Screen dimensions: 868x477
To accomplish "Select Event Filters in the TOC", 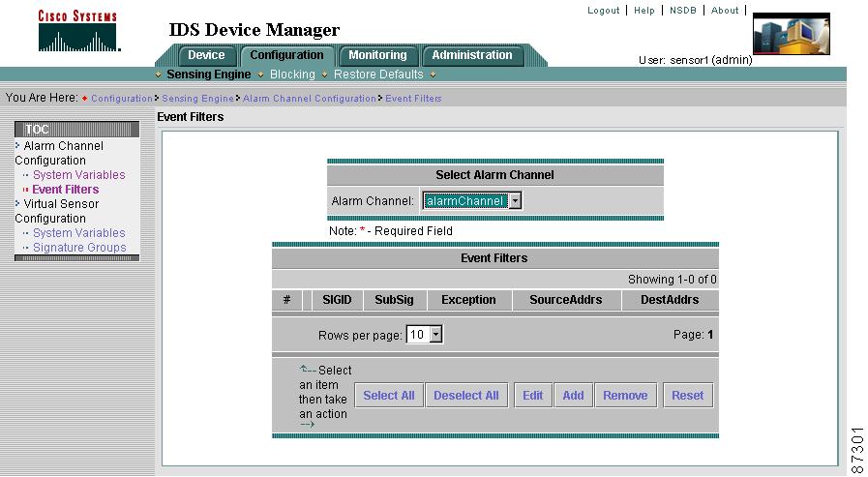I will [x=66, y=190].
